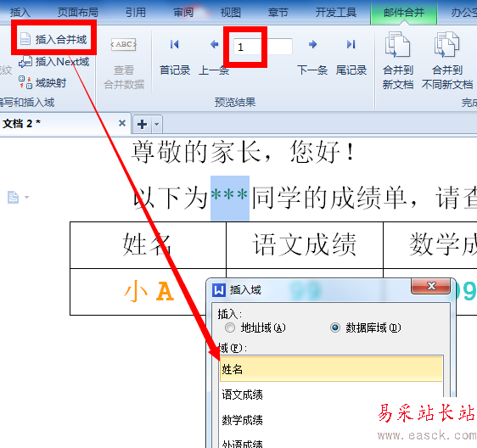Open the 插入 ribbon tab

click(x=20, y=13)
